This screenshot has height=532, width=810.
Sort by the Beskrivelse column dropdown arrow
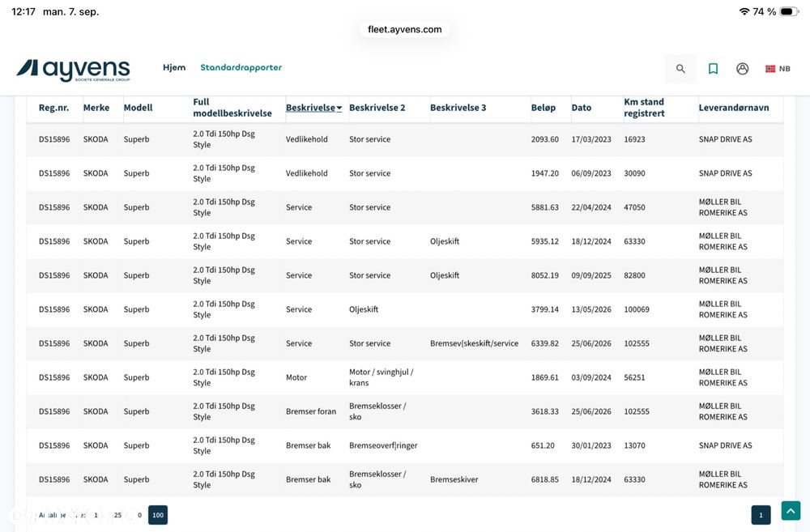339,108
